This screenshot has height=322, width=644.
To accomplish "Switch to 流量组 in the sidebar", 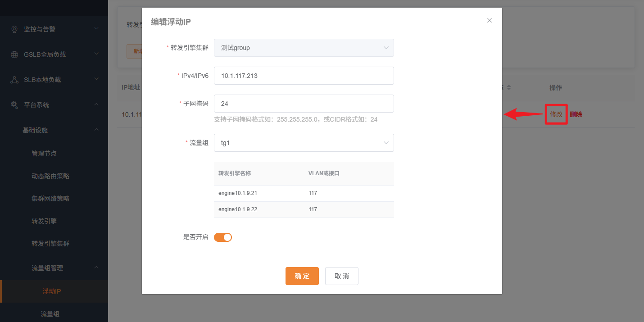I will click(x=50, y=313).
